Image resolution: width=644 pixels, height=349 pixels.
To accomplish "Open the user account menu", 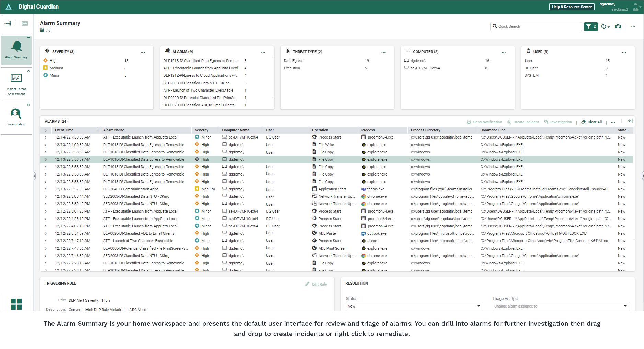I will tap(637, 7).
